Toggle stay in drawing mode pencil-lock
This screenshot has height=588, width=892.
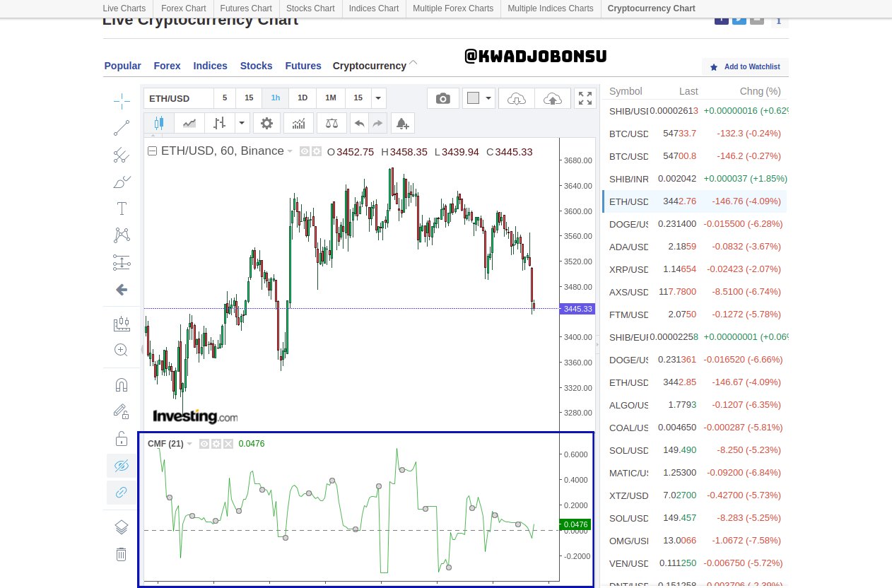point(122,411)
